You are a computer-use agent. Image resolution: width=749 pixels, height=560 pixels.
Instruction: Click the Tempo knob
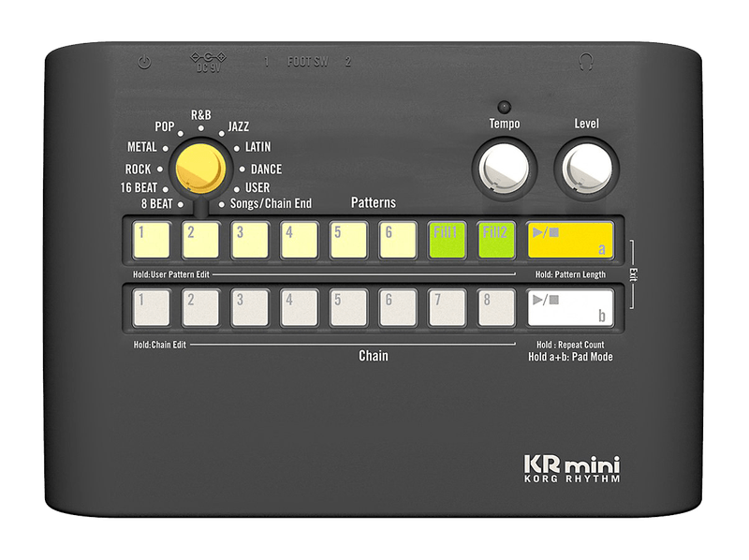click(505, 169)
